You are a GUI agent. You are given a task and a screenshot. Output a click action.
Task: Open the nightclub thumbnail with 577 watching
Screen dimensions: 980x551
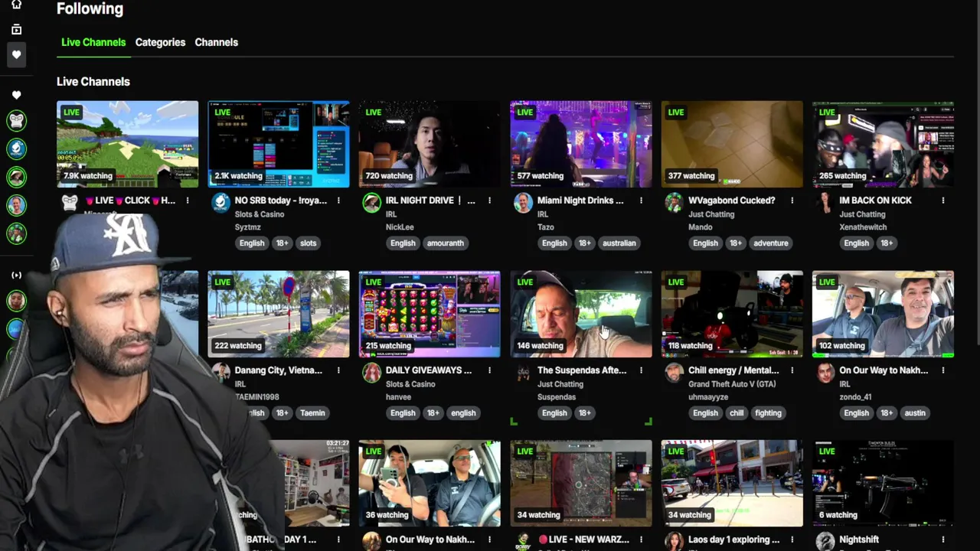point(581,144)
